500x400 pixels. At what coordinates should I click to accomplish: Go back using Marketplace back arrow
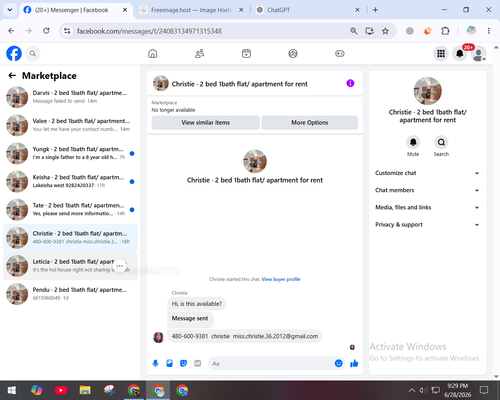point(12,76)
